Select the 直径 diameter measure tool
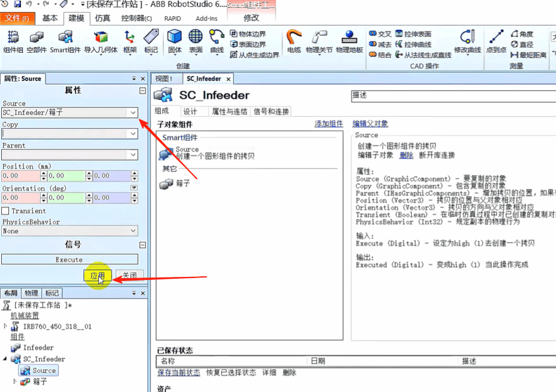The height and width of the screenshot is (392, 556). tap(522, 44)
